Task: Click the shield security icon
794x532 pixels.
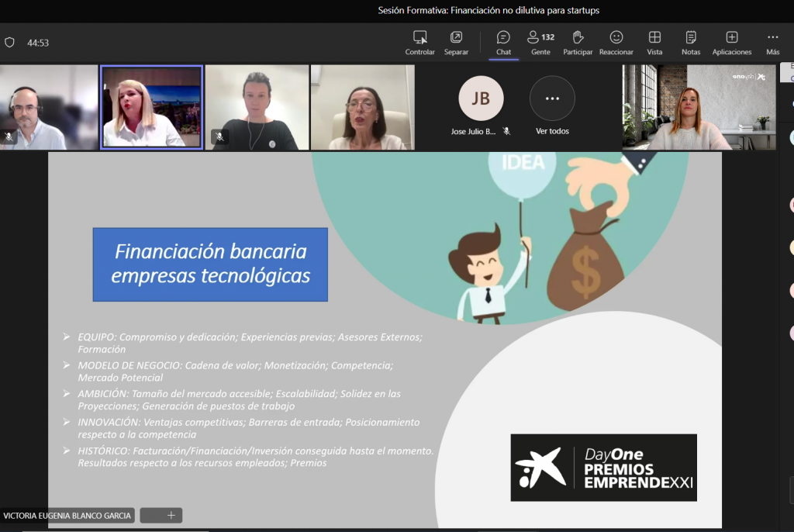Action: point(9,43)
